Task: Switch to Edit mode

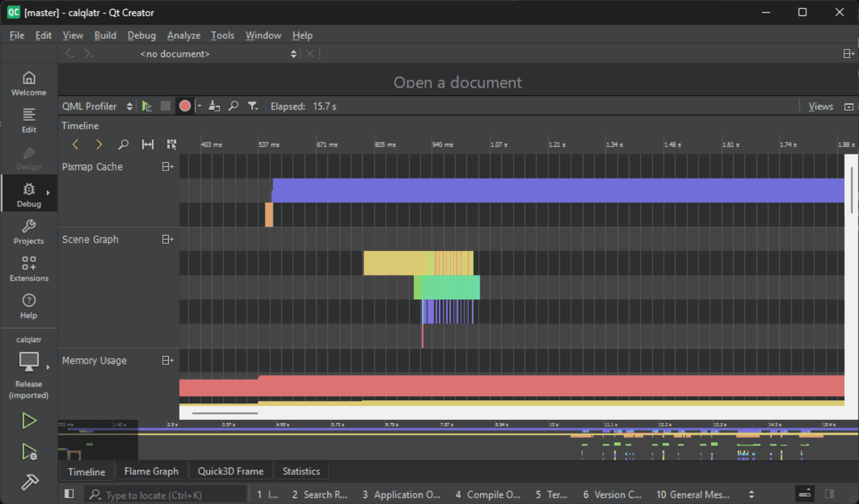Action: click(29, 120)
